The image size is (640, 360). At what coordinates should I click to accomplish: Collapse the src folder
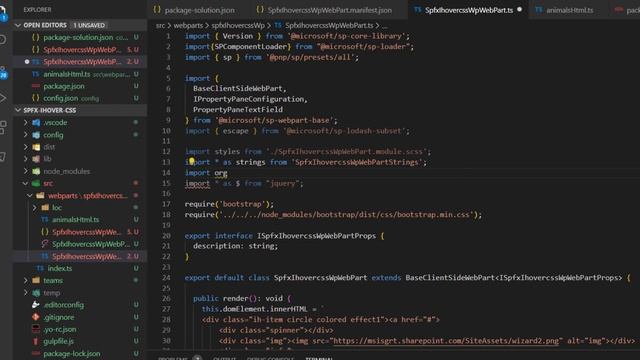[x=26, y=183]
